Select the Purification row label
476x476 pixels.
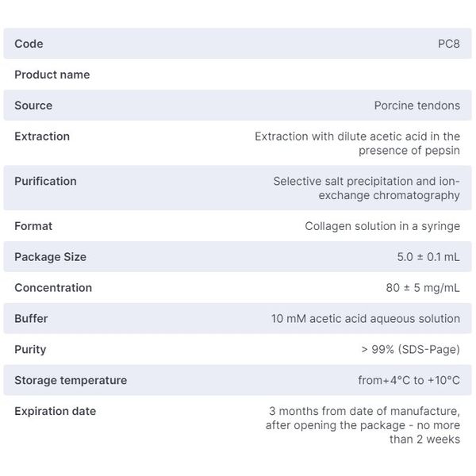[45, 181]
